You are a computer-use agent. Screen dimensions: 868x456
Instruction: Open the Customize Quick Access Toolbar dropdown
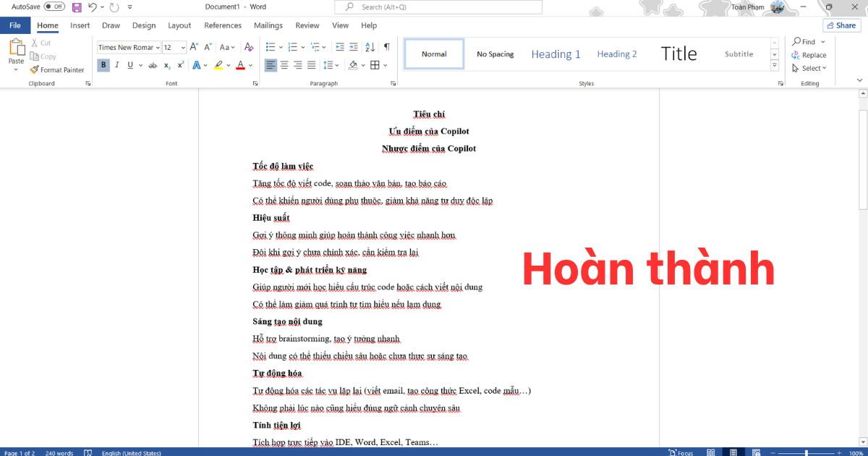coord(129,7)
